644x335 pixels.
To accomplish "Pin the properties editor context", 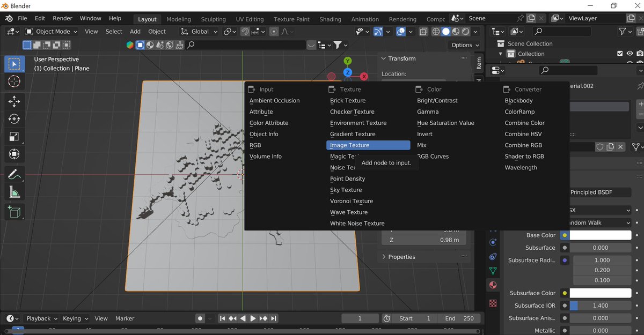I will point(640,86).
